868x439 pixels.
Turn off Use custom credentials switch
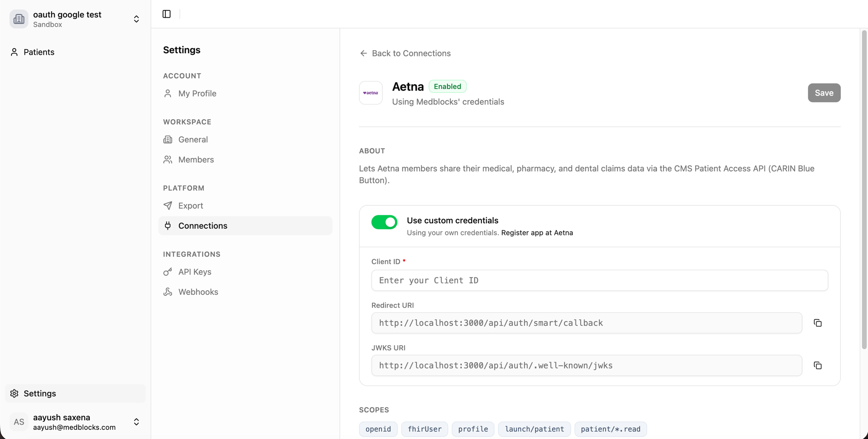pyautogui.click(x=384, y=222)
